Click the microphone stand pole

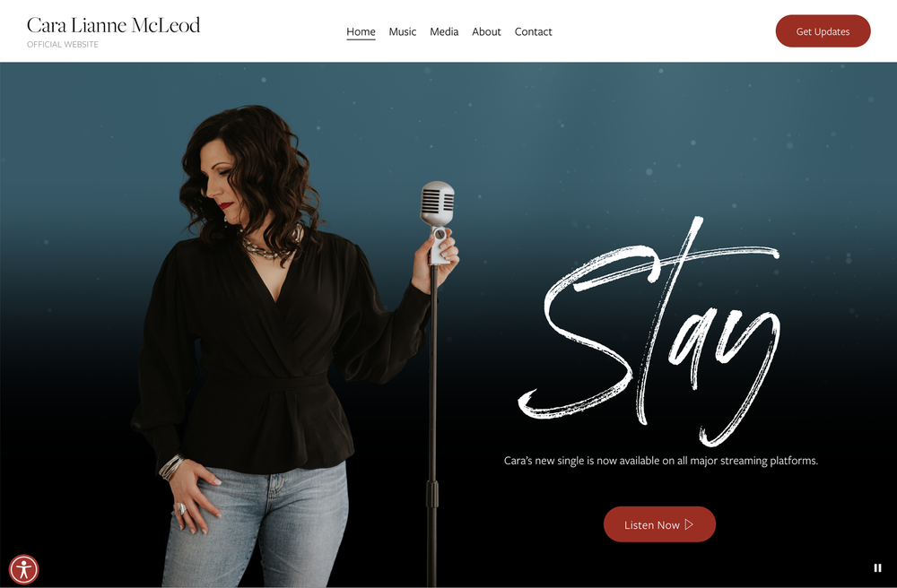click(433, 423)
